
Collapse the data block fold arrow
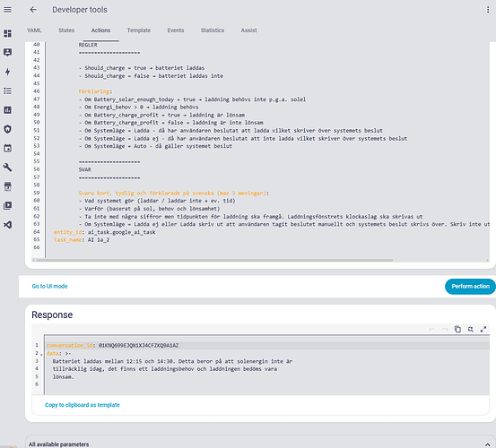41,354
